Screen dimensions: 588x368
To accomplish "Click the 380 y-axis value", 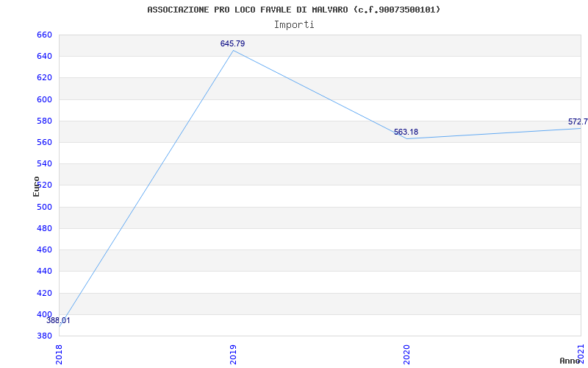I will [44, 336].
